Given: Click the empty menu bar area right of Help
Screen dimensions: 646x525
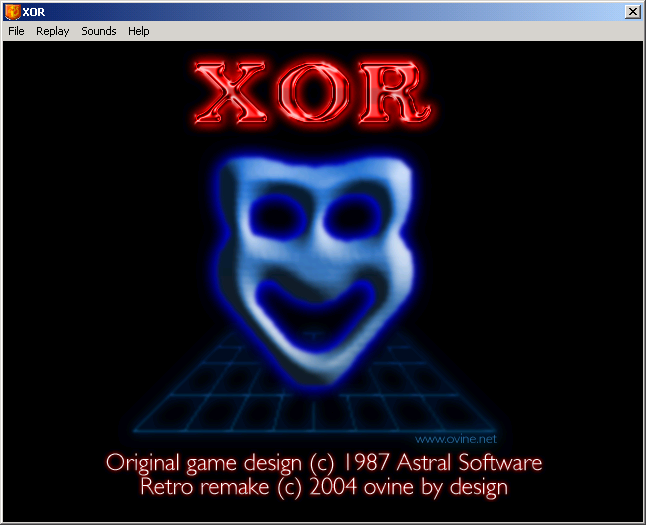Looking at the screenshot, I should pyautogui.click(x=400, y=31).
